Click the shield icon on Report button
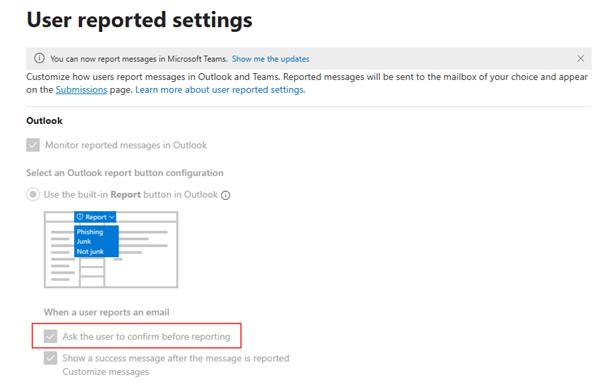The image size is (601, 381). click(80, 217)
